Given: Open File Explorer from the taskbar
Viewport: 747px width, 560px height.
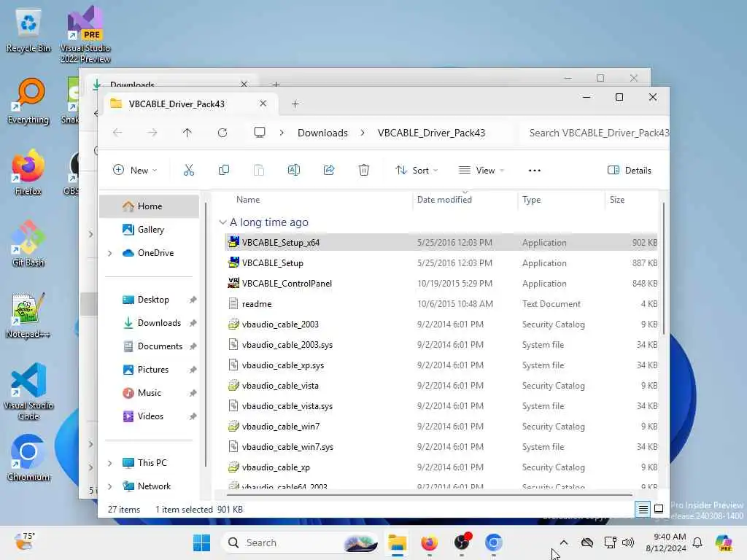Looking at the screenshot, I should pos(397,542).
